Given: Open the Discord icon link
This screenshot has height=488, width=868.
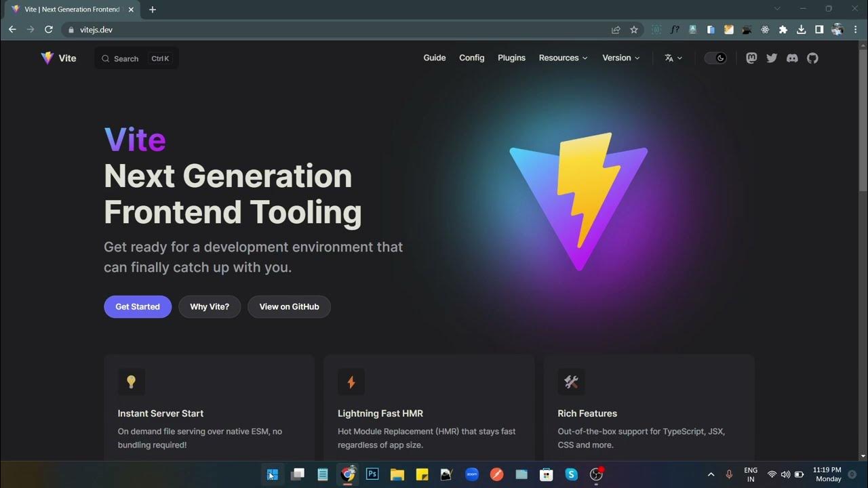Looking at the screenshot, I should (x=792, y=58).
